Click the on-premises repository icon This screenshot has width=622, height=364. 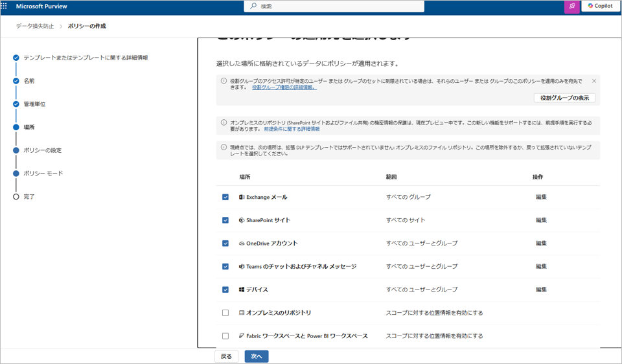242,313
